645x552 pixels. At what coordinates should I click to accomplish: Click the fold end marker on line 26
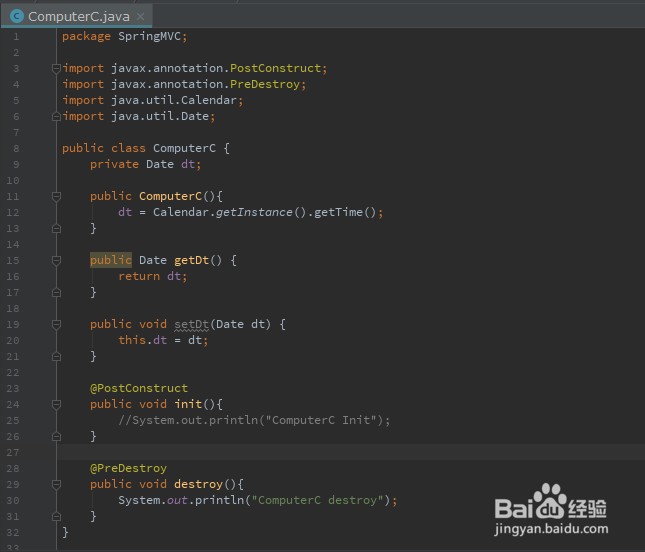pos(57,436)
